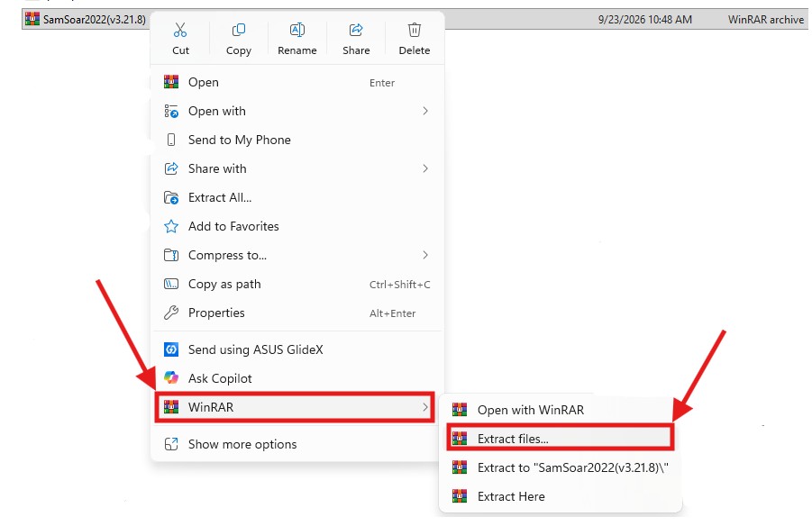The width and height of the screenshot is (812, 526).
Task: Open Properties from context menu
Action: [x=297, y=313]
